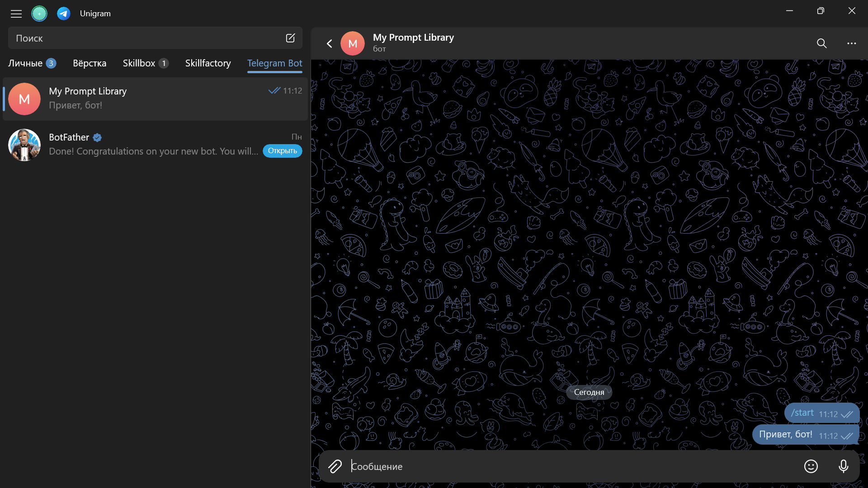Search within the My Prompt Library chat

(821, 43)
